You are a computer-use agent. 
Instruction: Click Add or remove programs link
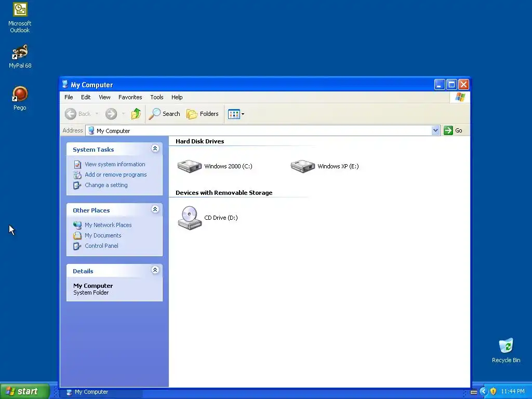[116, 175]
